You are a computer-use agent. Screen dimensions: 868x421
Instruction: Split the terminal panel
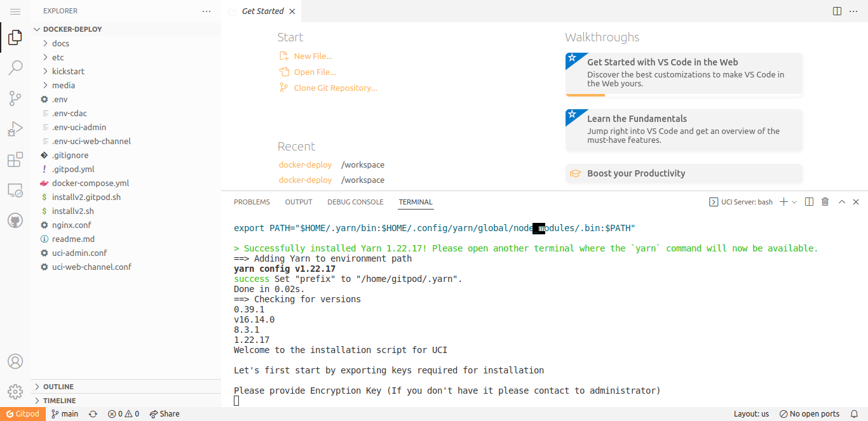[809, 202]
